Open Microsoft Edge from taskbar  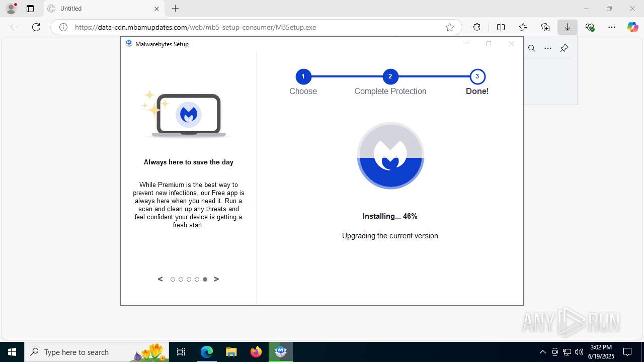coord(207,352)
